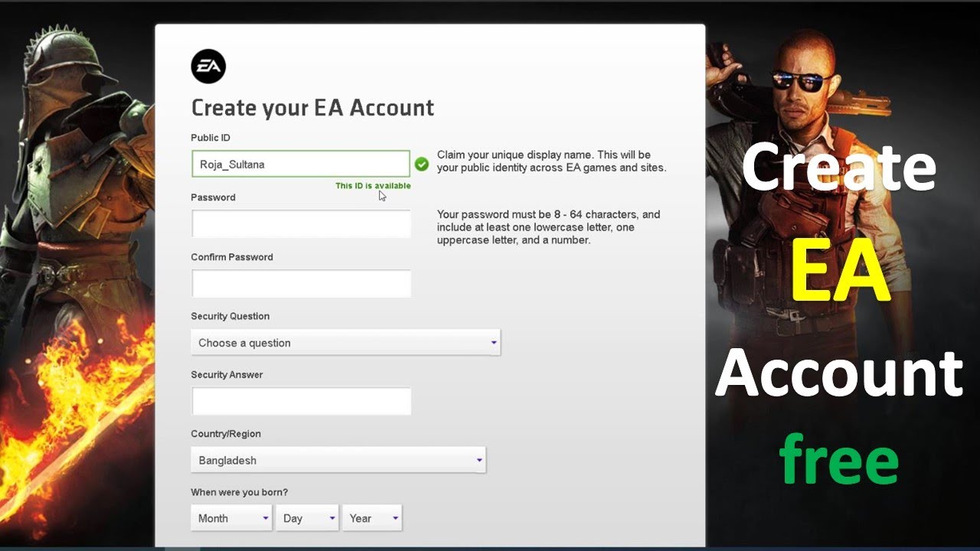Open the Security Question dropdown

click(345, 343)
